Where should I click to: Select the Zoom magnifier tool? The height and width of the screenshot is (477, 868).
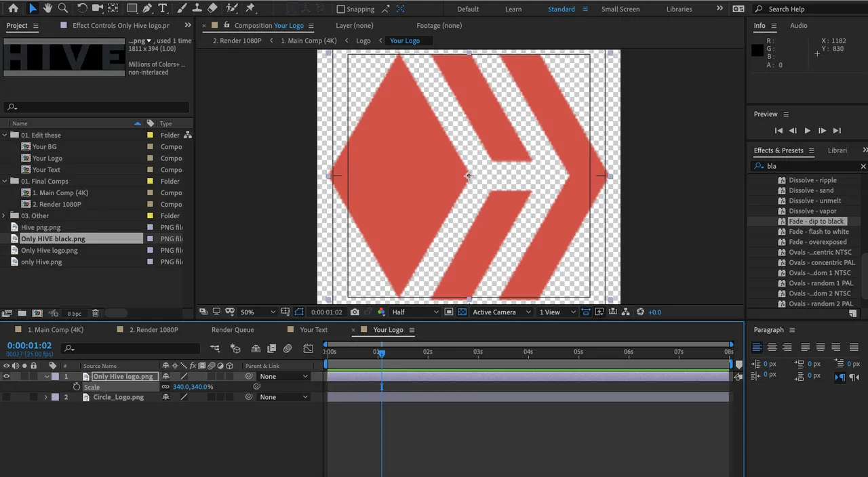tap(63, 8)
